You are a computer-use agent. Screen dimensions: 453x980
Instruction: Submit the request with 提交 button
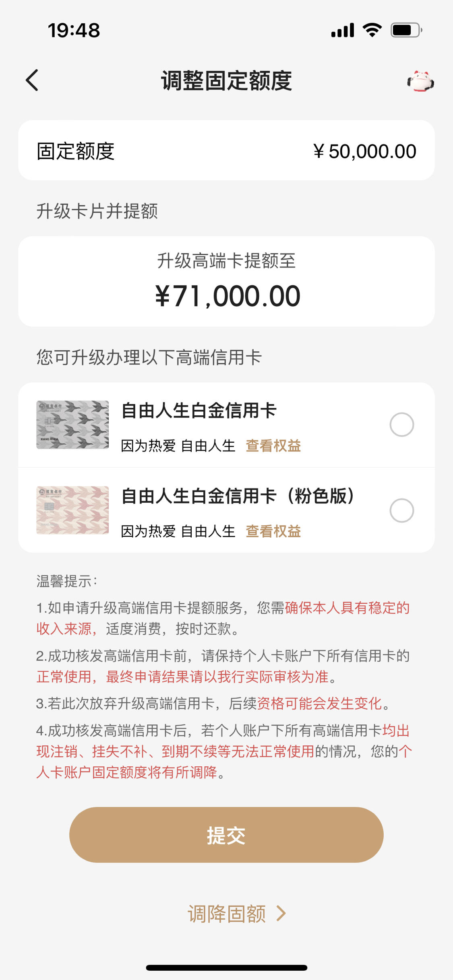(226, 834)
